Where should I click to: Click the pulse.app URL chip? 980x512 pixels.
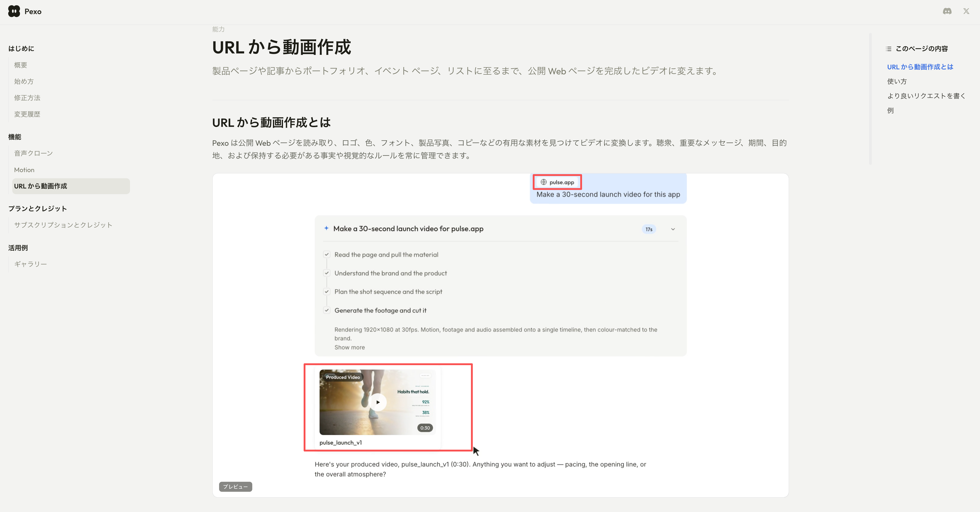coord(557,182)
